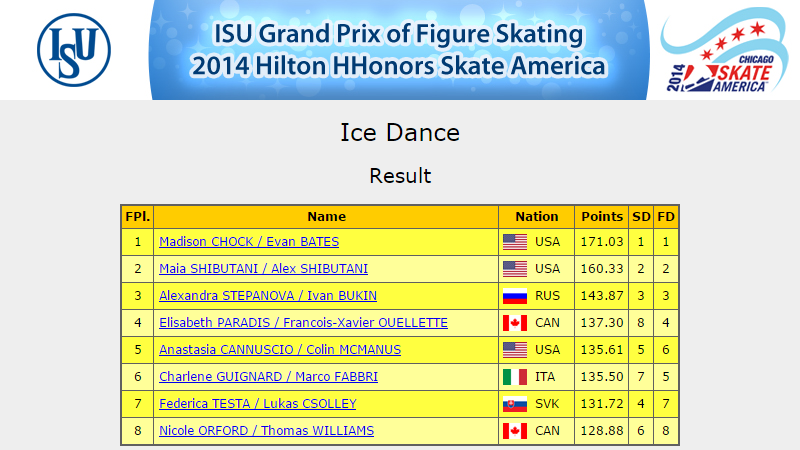This screenshot has height=450, width=800.
Task: Click the Canadian flag in Paradis row
Action: tap(515, 323)
